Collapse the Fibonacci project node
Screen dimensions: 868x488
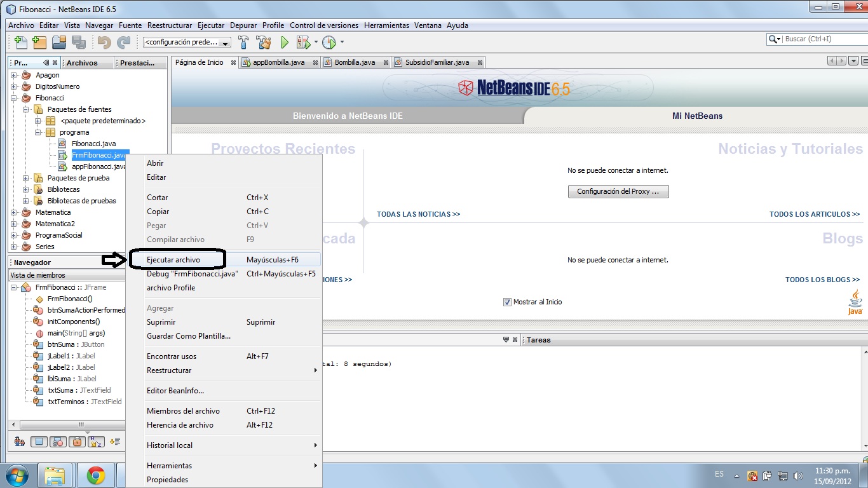pos(12,98)
